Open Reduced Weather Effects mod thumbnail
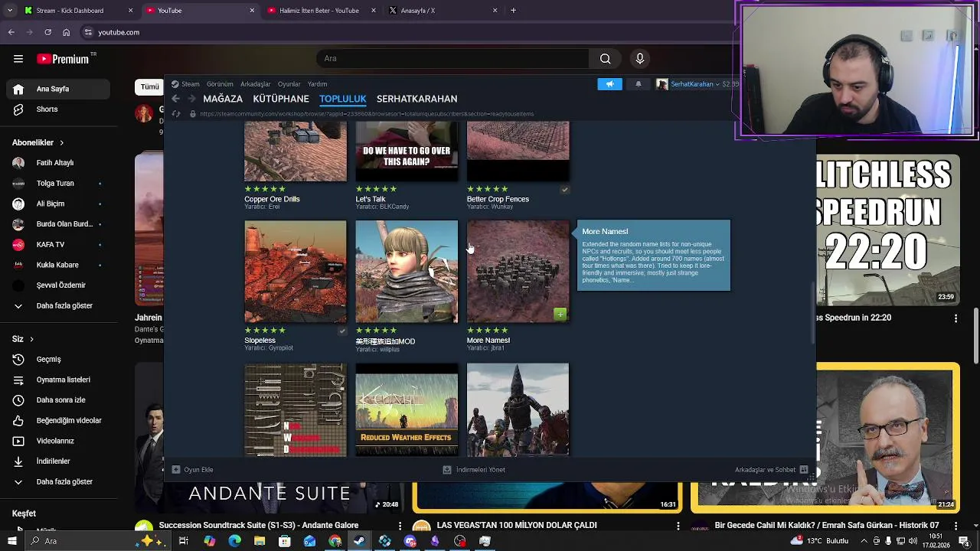 click(x=407, y=409)
